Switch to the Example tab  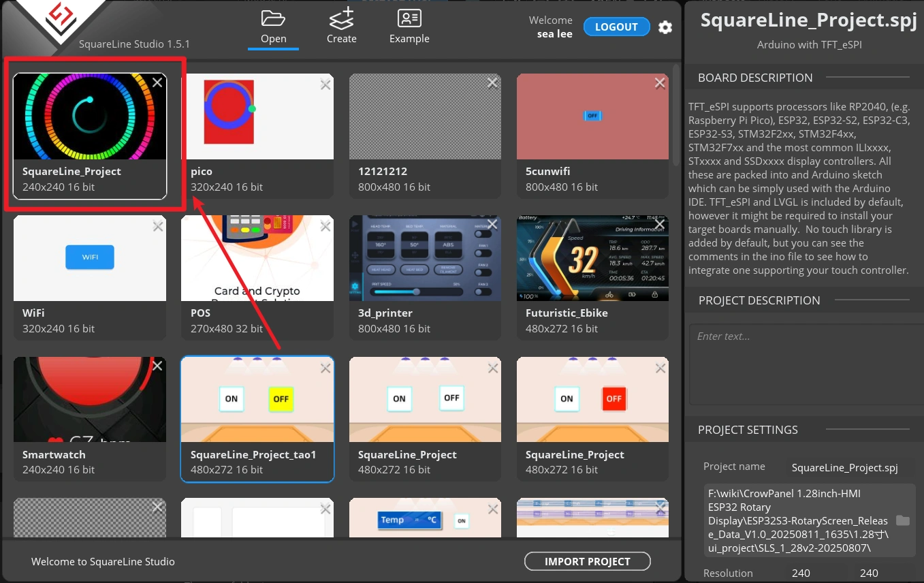pos(409,27)
